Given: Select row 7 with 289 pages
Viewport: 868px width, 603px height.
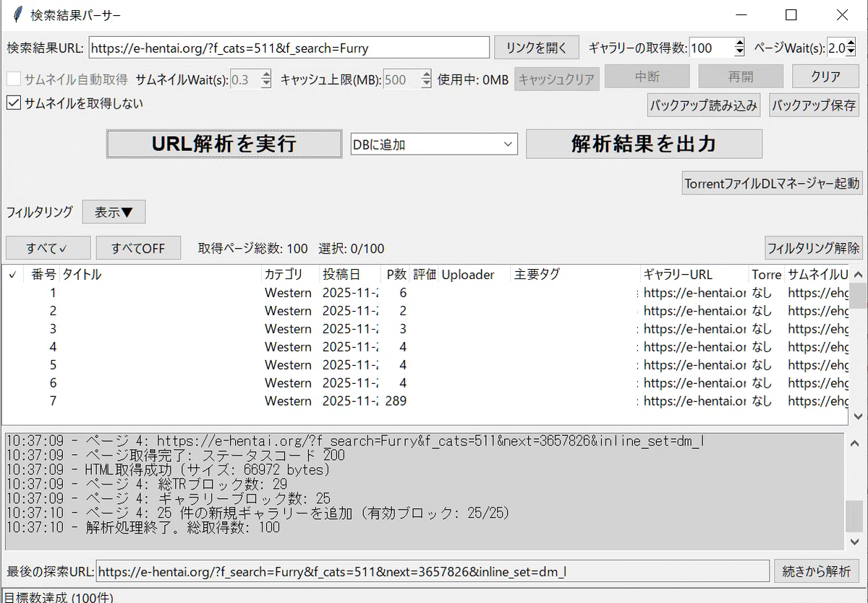Looking at the screenshot, I should 425,401.
